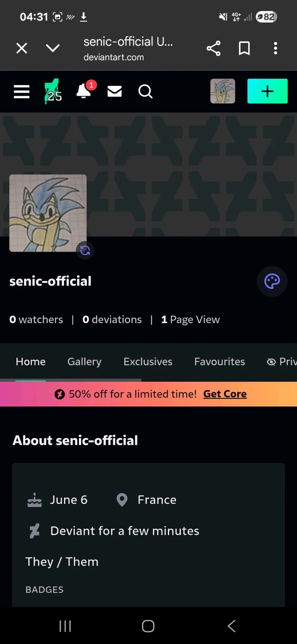Open the browser three-dot overflow menu

pyautogui.click(x=275, y=49)
